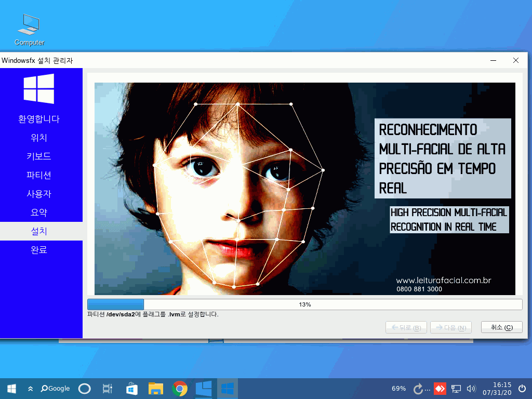Open the Cortana circle icon

pos(85,389)
